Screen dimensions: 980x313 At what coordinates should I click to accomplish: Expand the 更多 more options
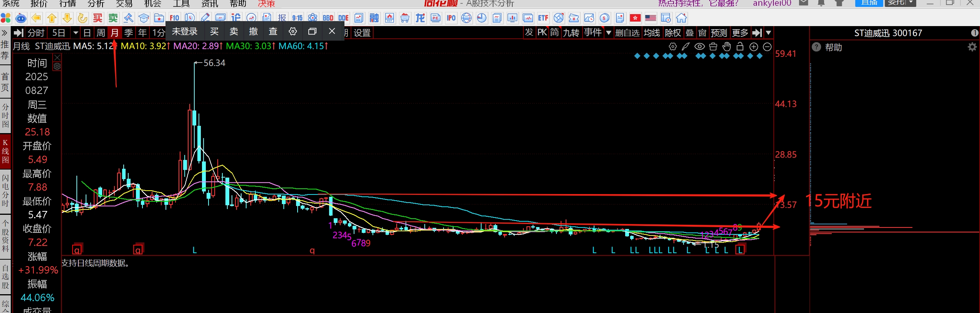tap(740, 33)
